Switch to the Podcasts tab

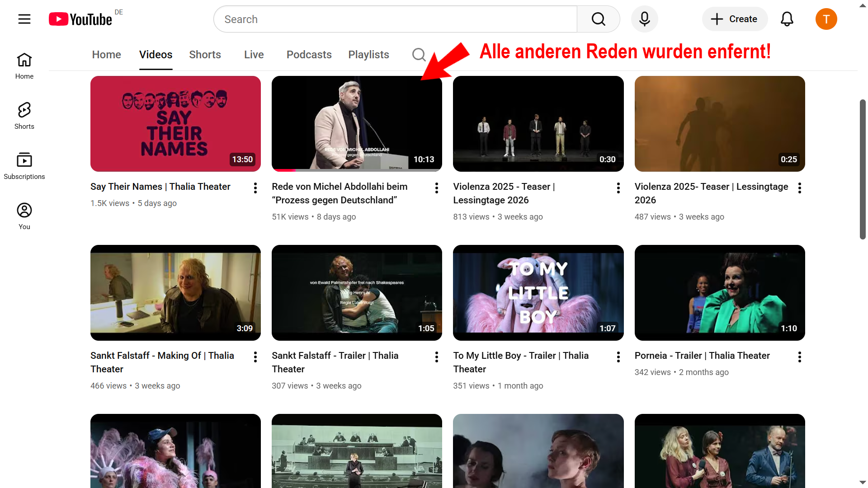[x=309, y=55]
